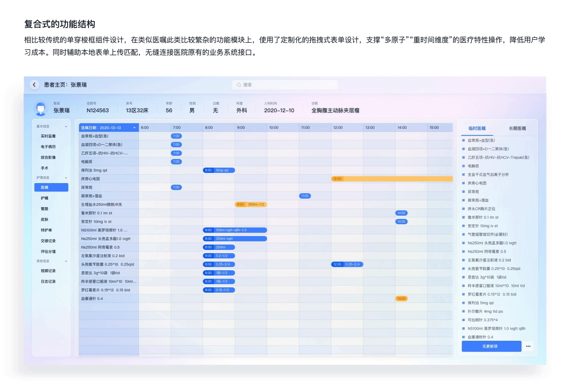Select the 8:00 250ml ivgtt bar
The width and height of the screenshot is (570, 392).
coord(235,239)
